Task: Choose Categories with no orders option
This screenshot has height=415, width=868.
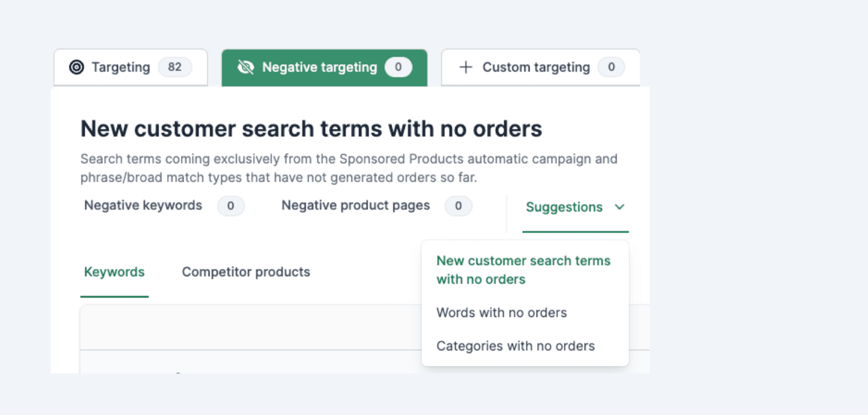Action: [515, 346]
